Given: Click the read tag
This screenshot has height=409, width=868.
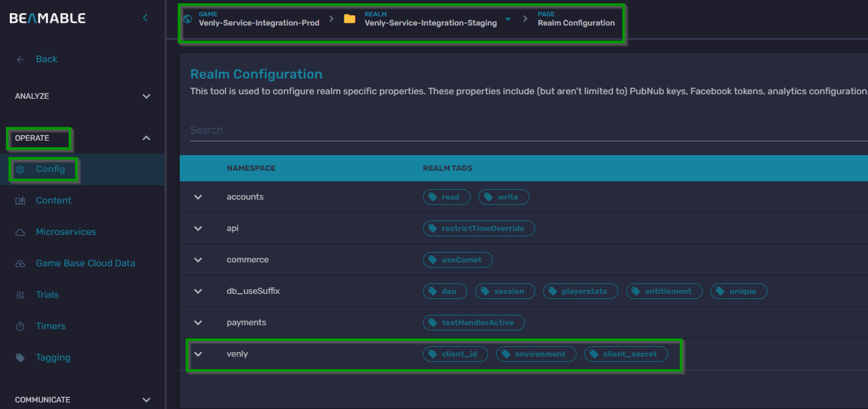Looking at the screenshot, I should coord(446,197).
